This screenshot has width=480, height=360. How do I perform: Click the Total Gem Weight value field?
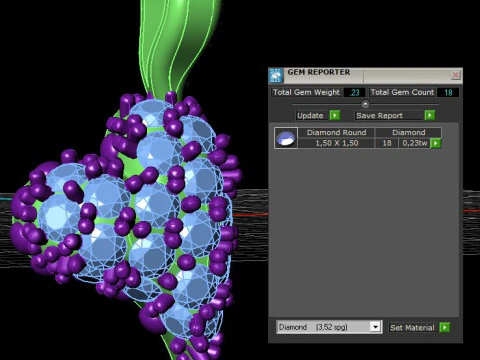tap(354, 92)
